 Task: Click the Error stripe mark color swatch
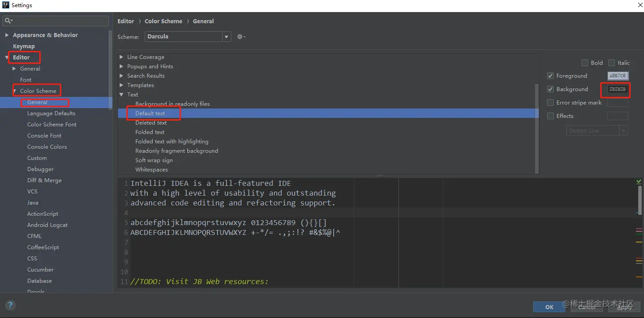click(x=618, y=103)
